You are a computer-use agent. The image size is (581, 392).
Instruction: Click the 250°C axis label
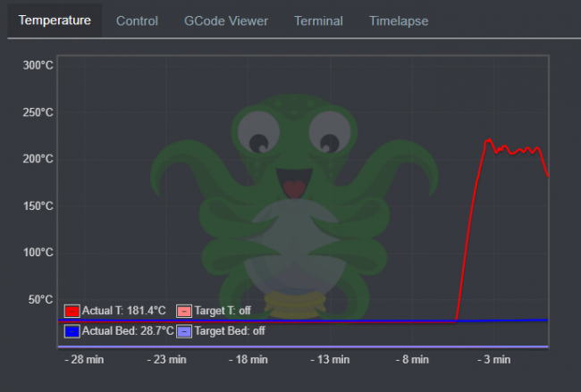click(38, 113)
